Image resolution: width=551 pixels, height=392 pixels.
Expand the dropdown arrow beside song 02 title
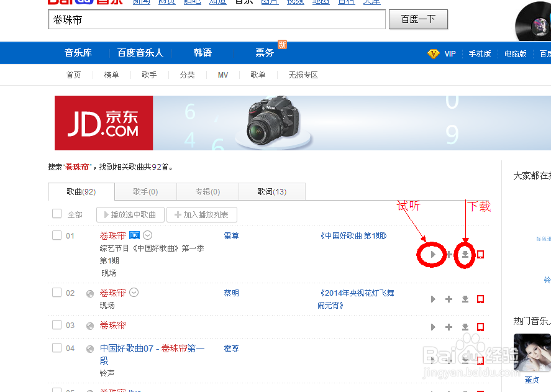(134, 293)
